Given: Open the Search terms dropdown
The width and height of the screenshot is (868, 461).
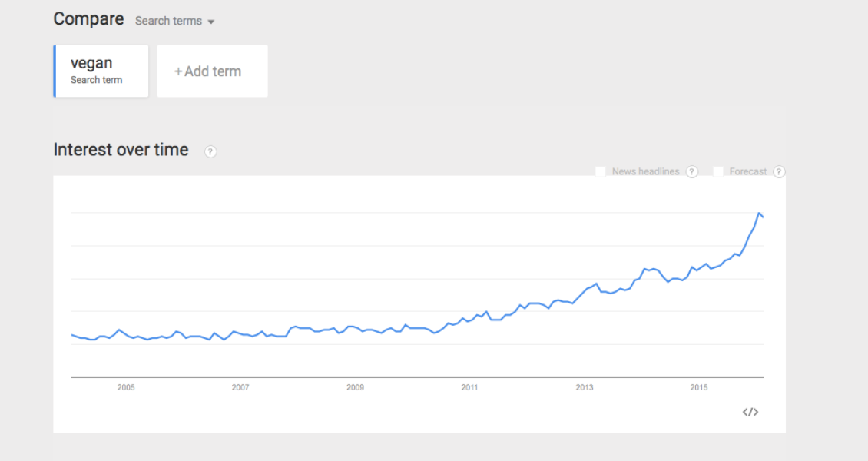Looking at the screenshot, I should click(174, 21).
